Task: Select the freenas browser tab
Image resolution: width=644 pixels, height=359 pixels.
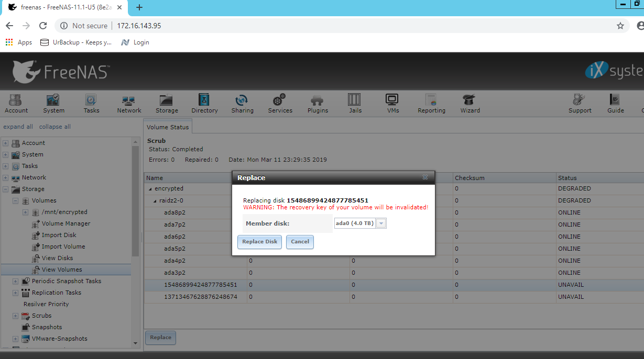Action: (65, 7)
